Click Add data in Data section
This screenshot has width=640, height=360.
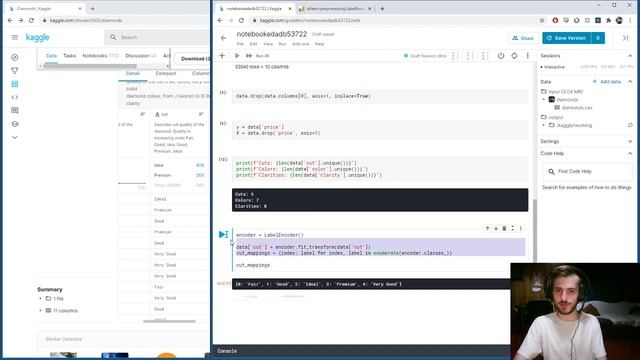coord(607,82)
